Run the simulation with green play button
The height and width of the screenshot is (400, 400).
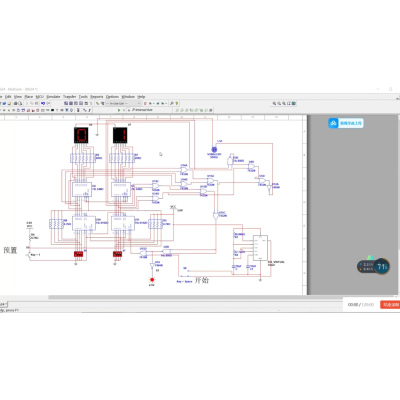pos(119,110)
